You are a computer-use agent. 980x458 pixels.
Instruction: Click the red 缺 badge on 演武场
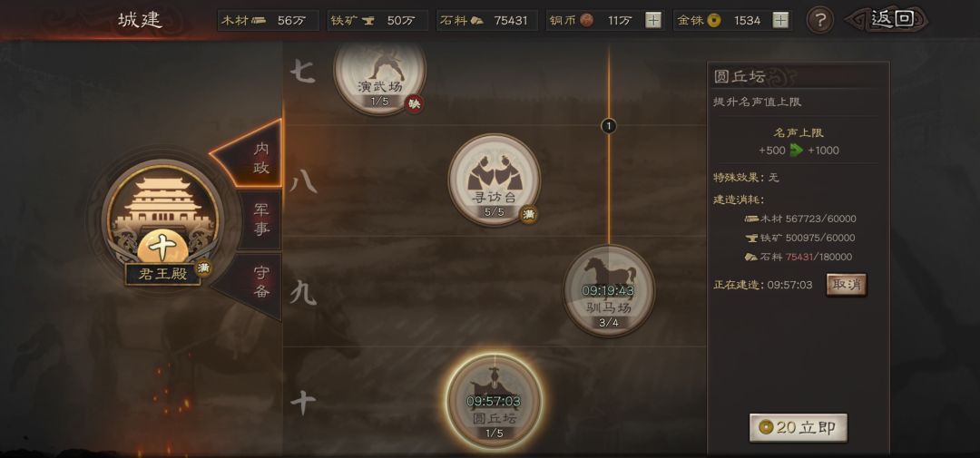413,103
